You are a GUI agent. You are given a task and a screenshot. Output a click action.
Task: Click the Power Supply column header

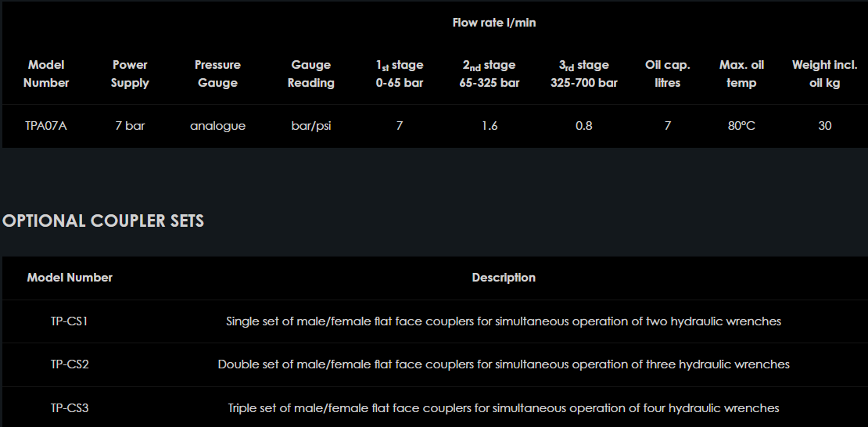[x=130, y=74]
